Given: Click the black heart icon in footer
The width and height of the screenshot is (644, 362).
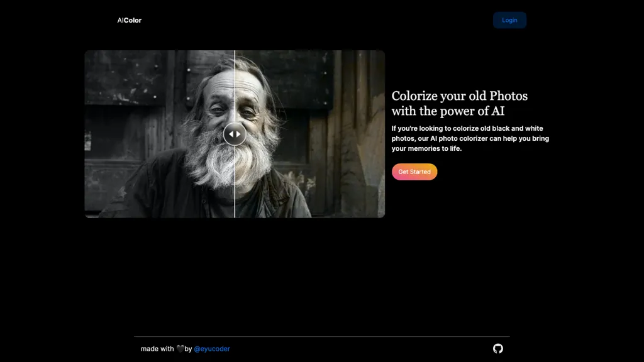Looking at the screenshot, I should 180,348.
